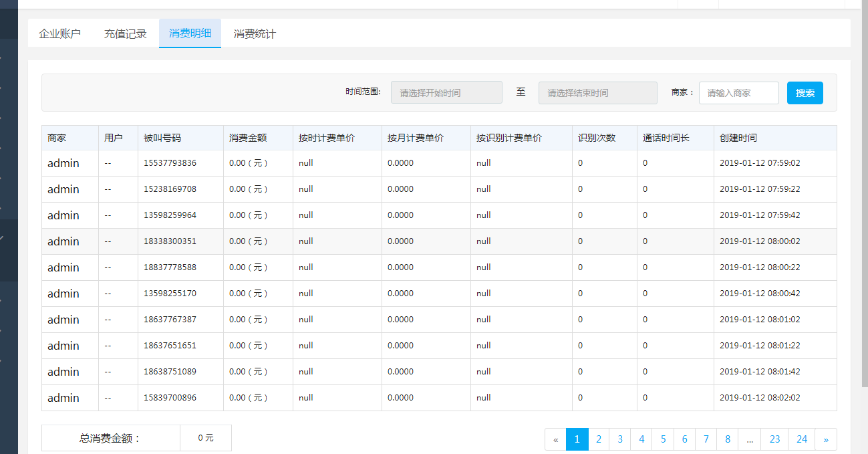
Task: Click the start time picker field
Action: (446, 93)
